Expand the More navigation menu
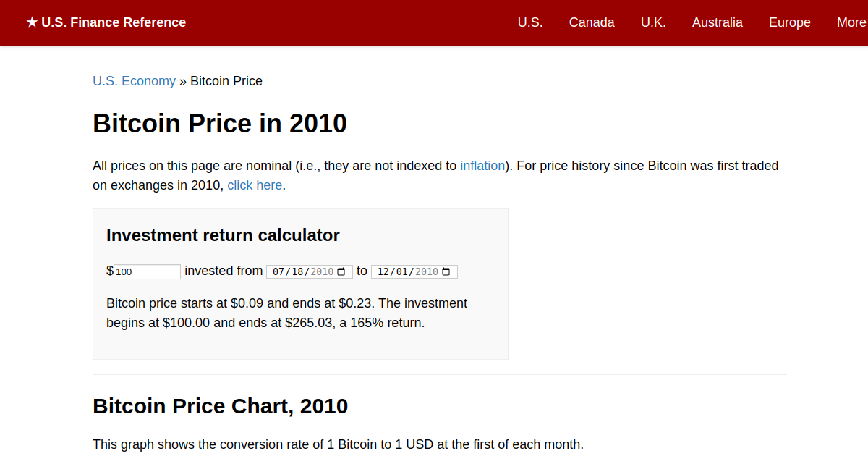The width and height of the screenshot is (868, 456). pyautogui.click(x=853, y=22)
